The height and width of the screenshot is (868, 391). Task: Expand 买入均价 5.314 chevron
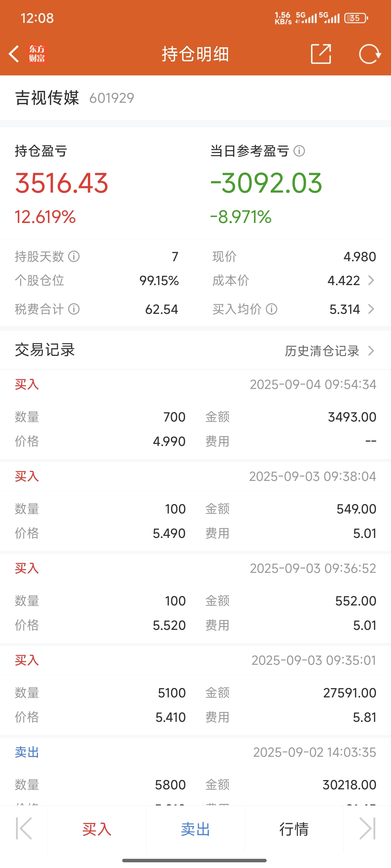[371, 309]
